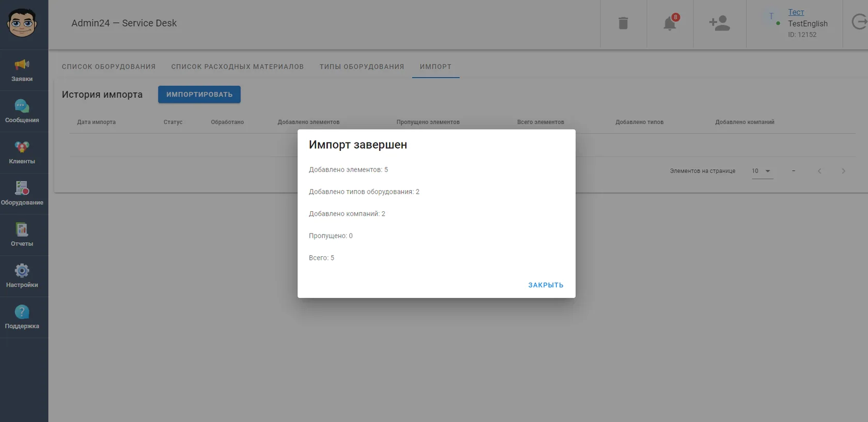Click the Статус column header
This screenshot has height=422, width=868.
173,122
